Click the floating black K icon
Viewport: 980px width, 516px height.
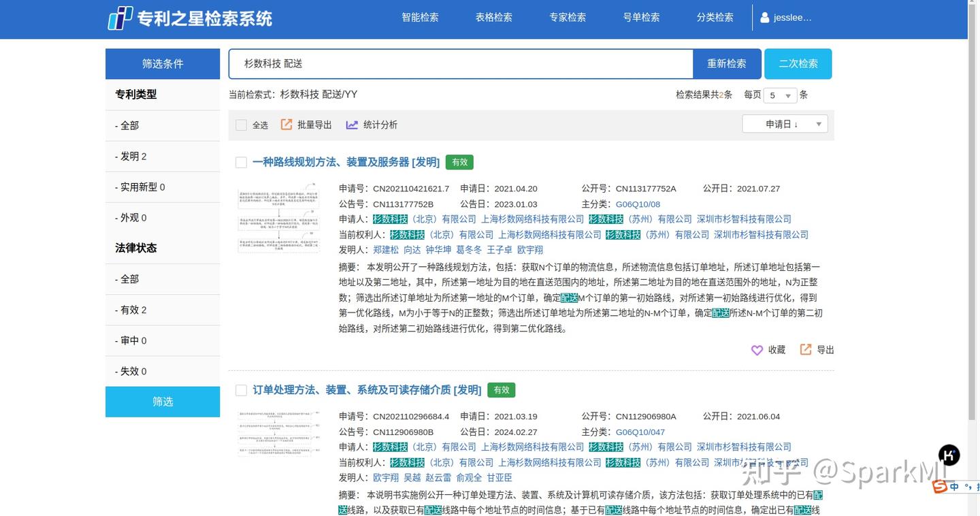click(949, 455)
